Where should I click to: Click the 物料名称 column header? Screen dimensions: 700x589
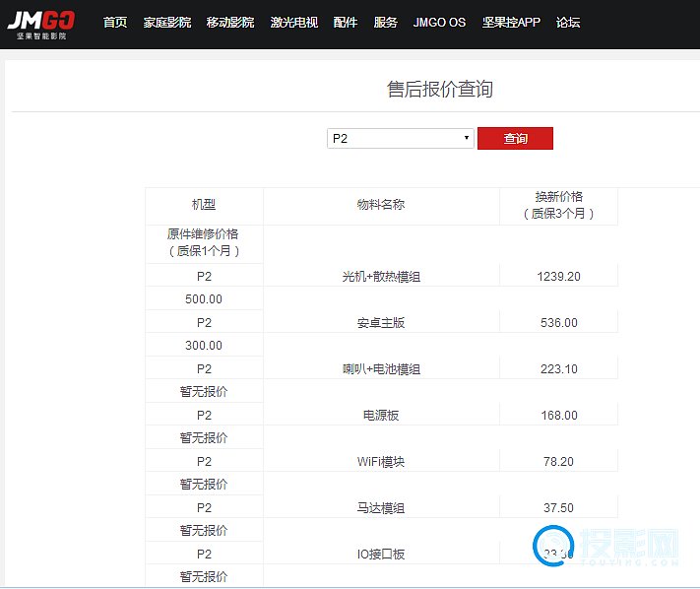(381, 205)
